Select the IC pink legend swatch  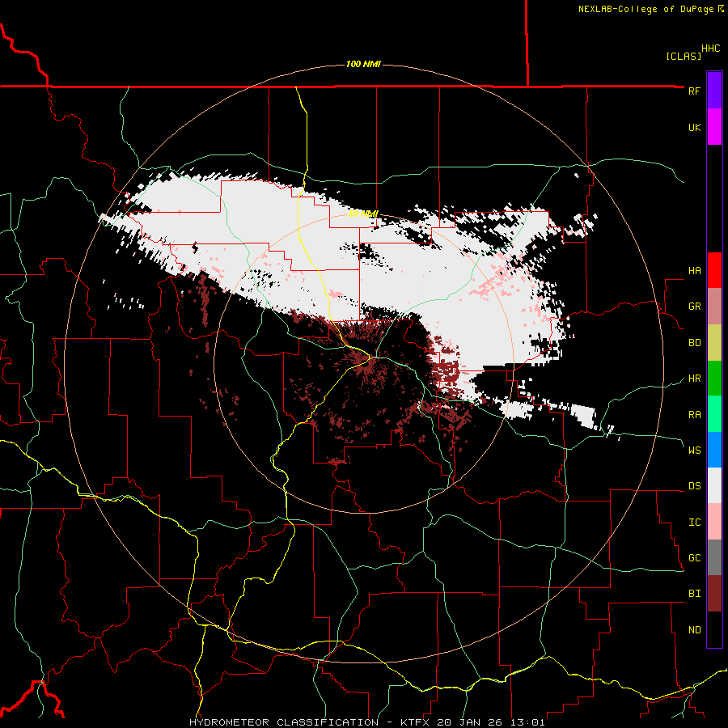[714, 522]
